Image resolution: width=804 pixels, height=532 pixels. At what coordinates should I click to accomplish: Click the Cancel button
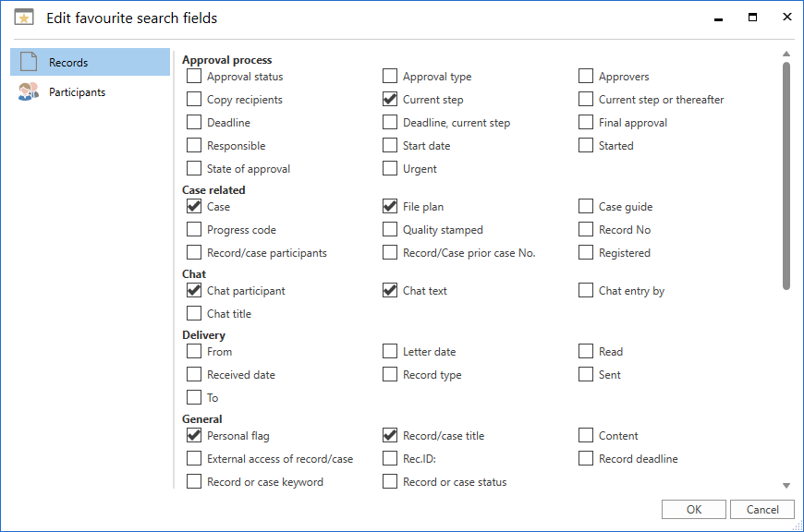tap(762, 510)
